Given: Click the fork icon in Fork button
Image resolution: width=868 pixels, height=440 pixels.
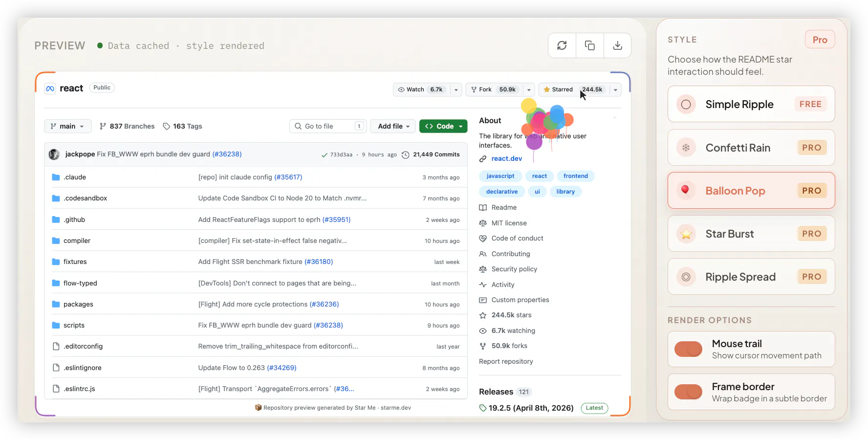Looking at the screenshot, I should tap(474, 89).
